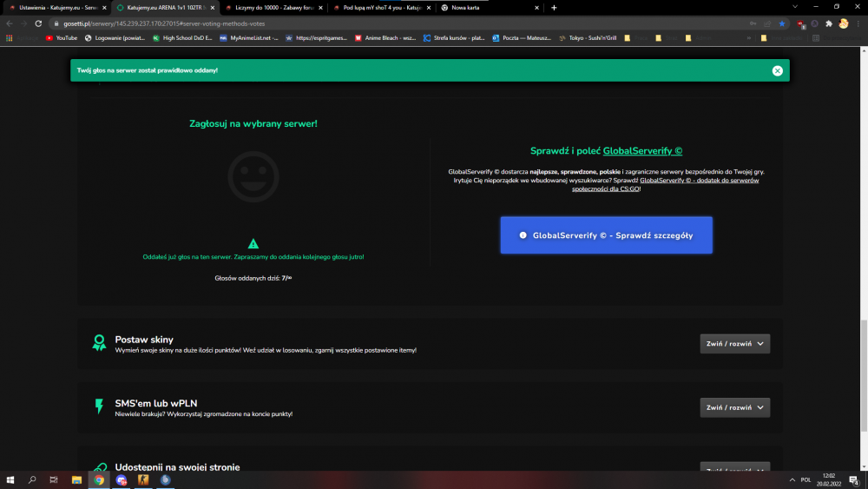The height and width of the screenshot is (489, 868).
Task: Open the High School DxD bookmark
Action: click(x=182, y=38)
